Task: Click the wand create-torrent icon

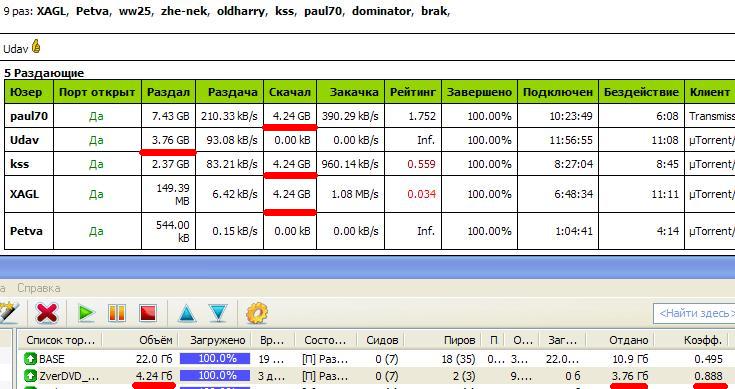Action: coord(9,313)
